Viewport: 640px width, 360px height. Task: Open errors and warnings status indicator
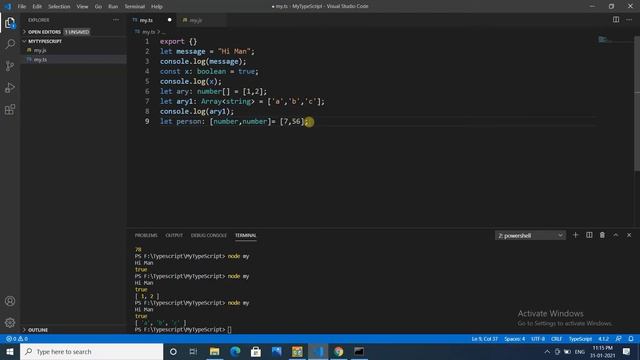[x=17, y=339]
